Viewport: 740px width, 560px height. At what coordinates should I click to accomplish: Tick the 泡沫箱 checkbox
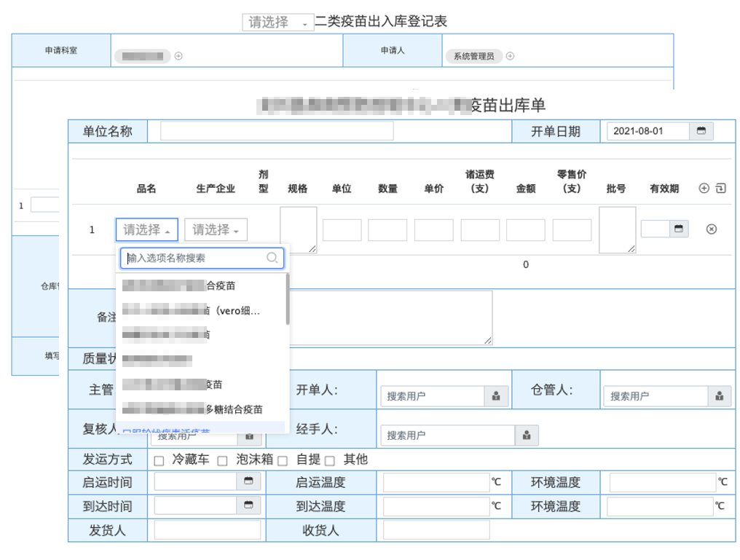point(223,461)
